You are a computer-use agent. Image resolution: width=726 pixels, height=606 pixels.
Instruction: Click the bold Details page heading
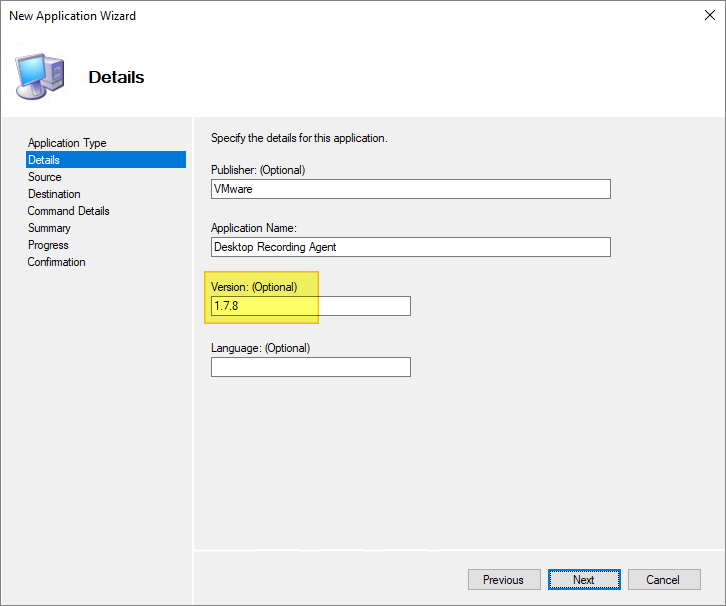click(x=116, y=77)
